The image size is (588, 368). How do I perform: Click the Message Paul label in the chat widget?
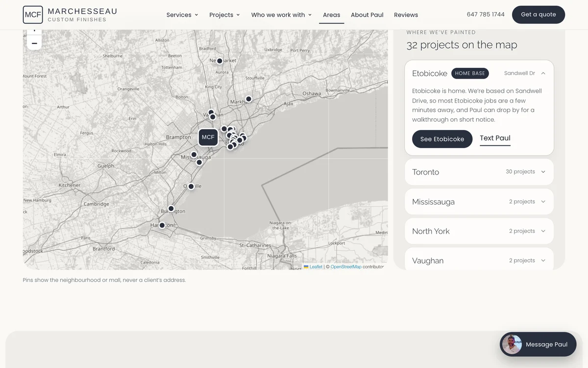coord(546,344)
